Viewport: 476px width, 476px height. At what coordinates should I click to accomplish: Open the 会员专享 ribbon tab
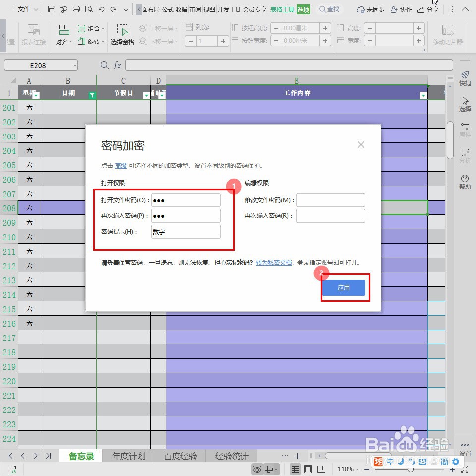[255, 10]
